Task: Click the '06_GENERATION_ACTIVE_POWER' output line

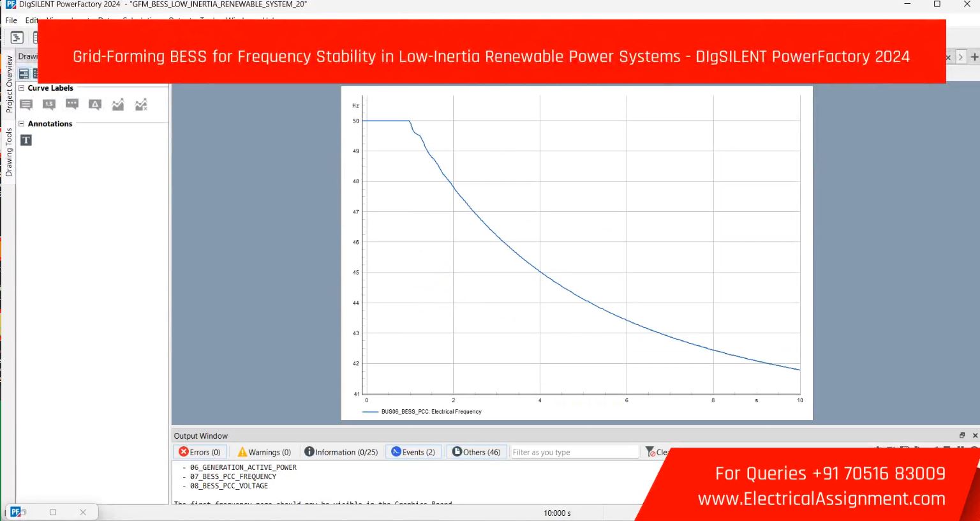Action: tap(243, 467)
